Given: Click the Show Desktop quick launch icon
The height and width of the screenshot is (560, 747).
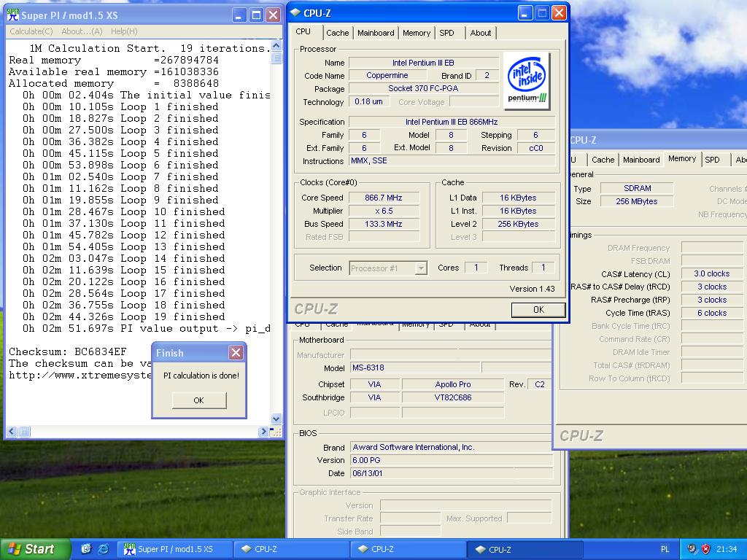Looking at the screenshot, I should coord(86,549).
